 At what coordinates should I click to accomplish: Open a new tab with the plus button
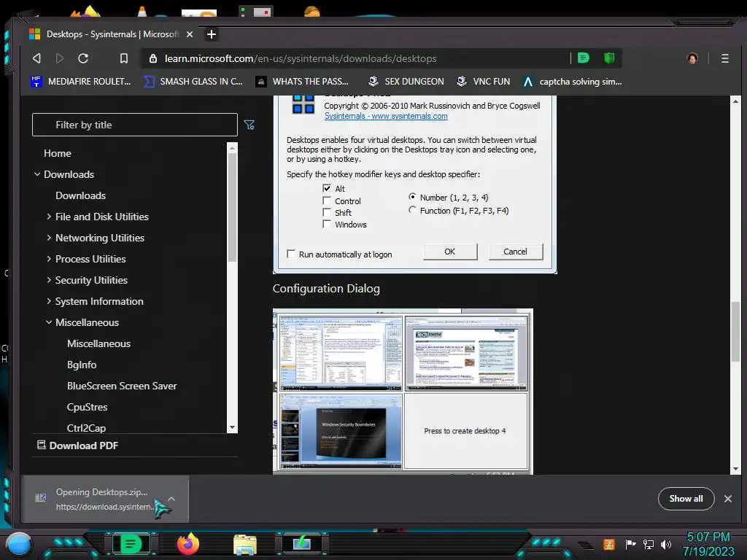(212, 34)
